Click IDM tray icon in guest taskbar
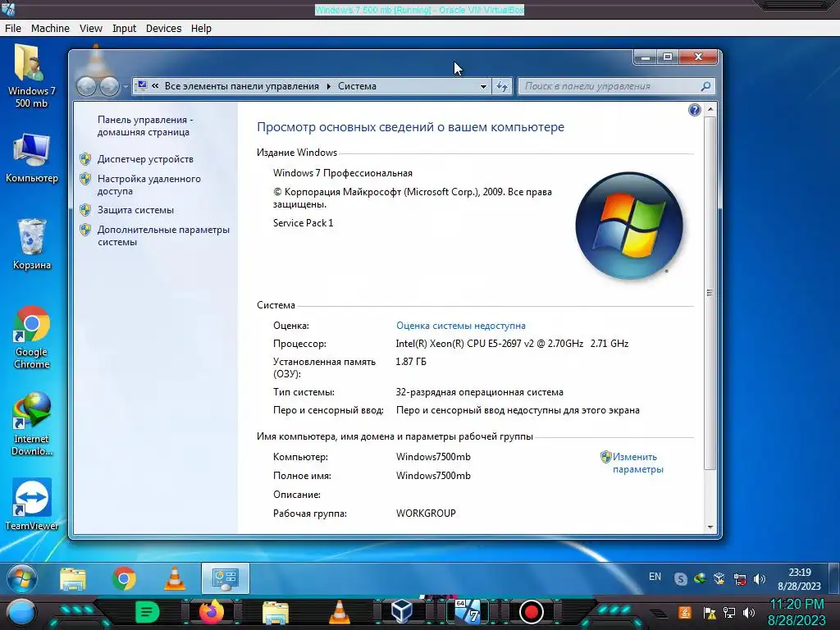The height and width of the screenshot is (630, 840). [x=700, y=578]
